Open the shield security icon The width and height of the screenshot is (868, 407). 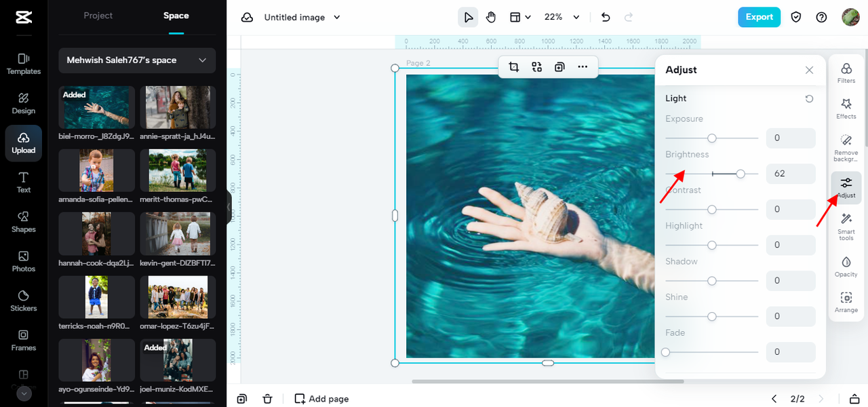tap(797, 17)
